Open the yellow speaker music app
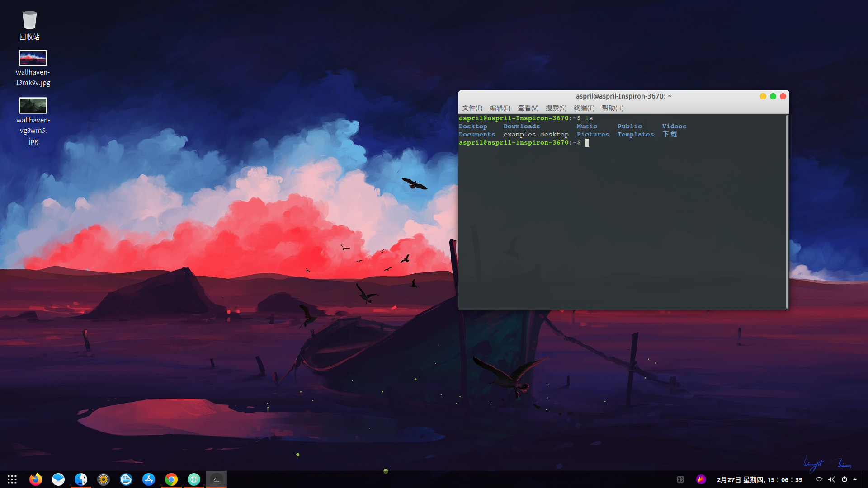Image resolution: width=868 pixels, height=488 pixels. point(104,479)
